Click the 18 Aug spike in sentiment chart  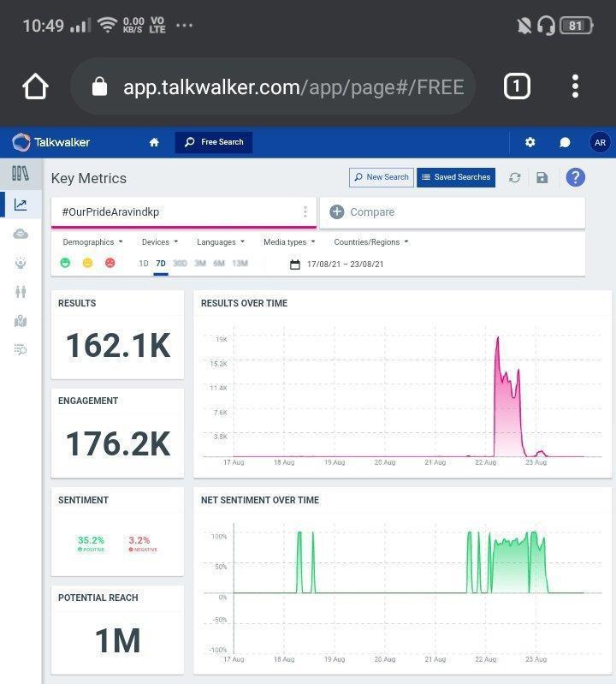click(299, 562)
